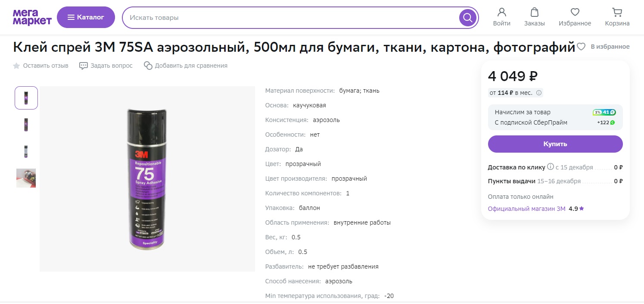
Task: Click Консистенция: аэрозоль specification
Action: click(x=302, y=120)
